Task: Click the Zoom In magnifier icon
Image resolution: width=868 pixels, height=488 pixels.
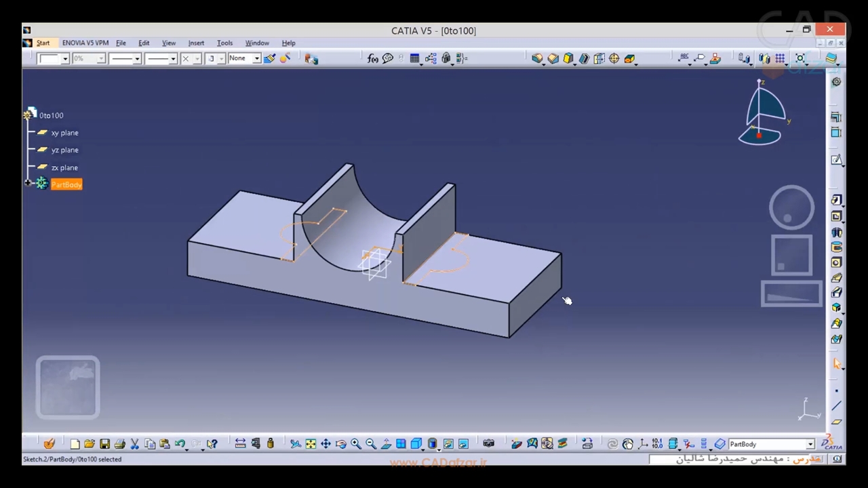Action: pos(356,444)
